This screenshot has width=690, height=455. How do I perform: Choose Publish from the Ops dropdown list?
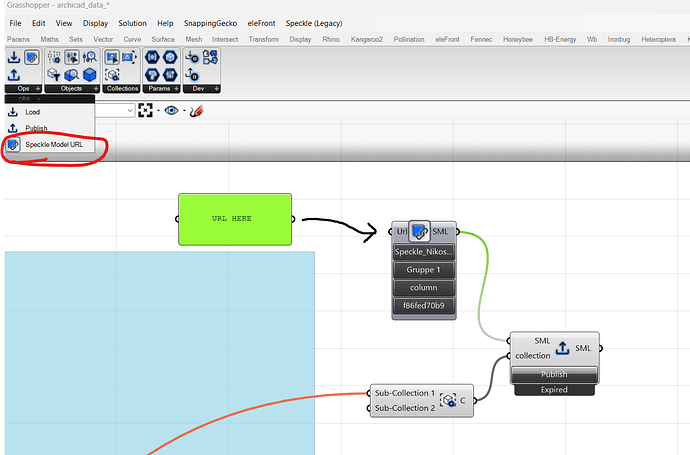click(49, 128)
